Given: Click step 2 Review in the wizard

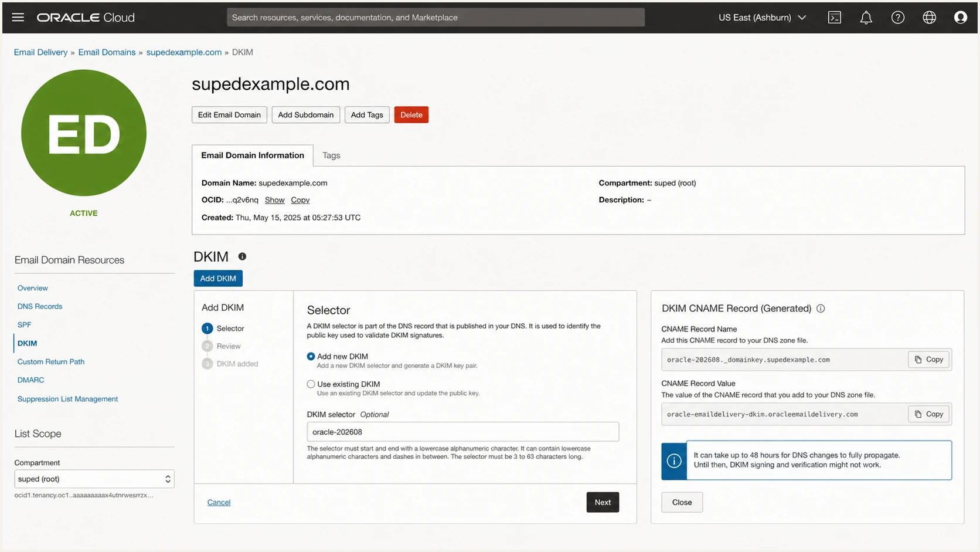Looking at the screenshot, I should 222,346.
